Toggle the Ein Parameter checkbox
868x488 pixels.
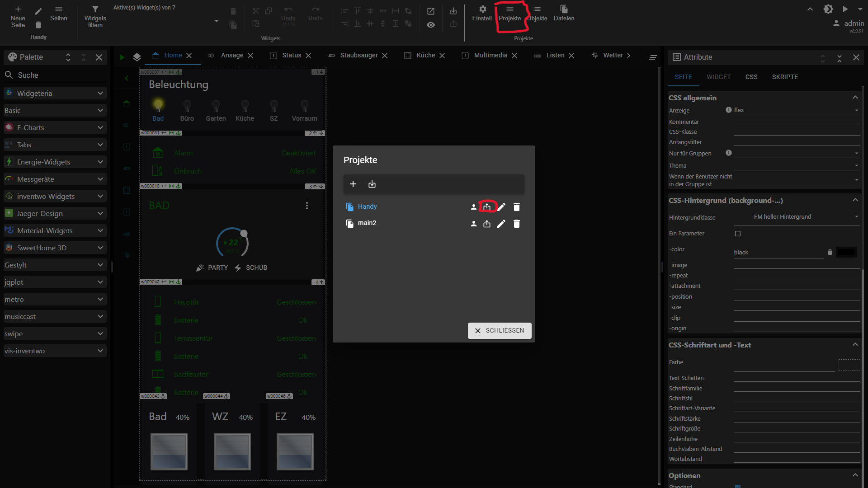(x=738, y=234)
